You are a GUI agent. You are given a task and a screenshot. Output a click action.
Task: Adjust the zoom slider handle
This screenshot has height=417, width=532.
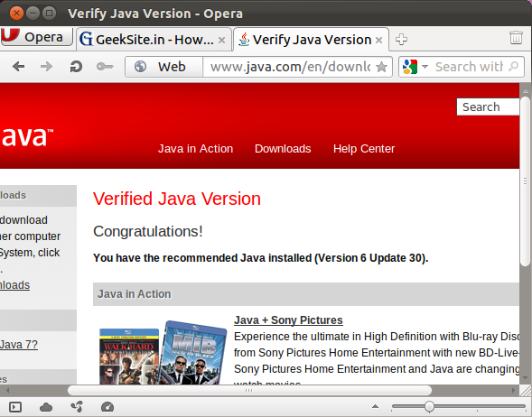(429, 406)
